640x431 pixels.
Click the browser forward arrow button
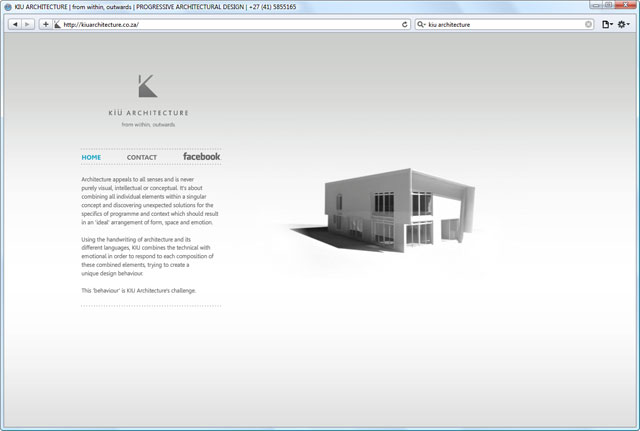[27, 24]
